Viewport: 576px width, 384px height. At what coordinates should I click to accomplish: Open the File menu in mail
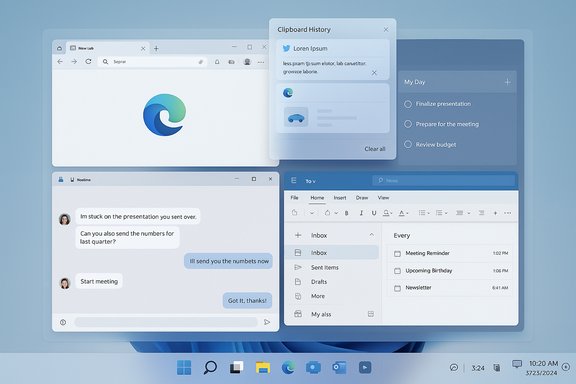295,198
